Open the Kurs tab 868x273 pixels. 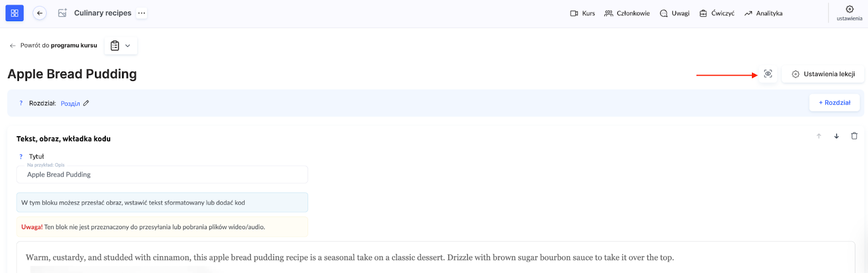pos(583,14)
